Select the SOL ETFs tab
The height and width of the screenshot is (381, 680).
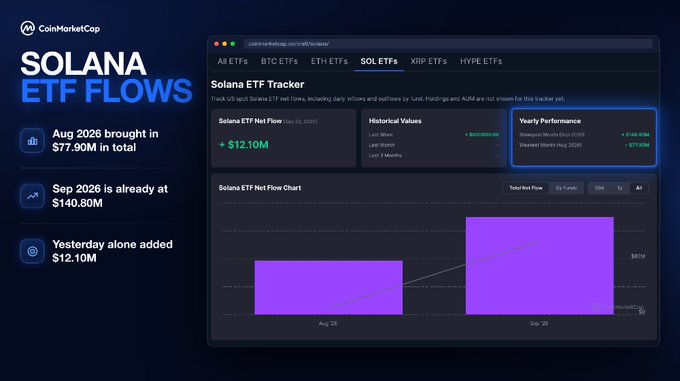pyautogui.click(x=379, y=61)
